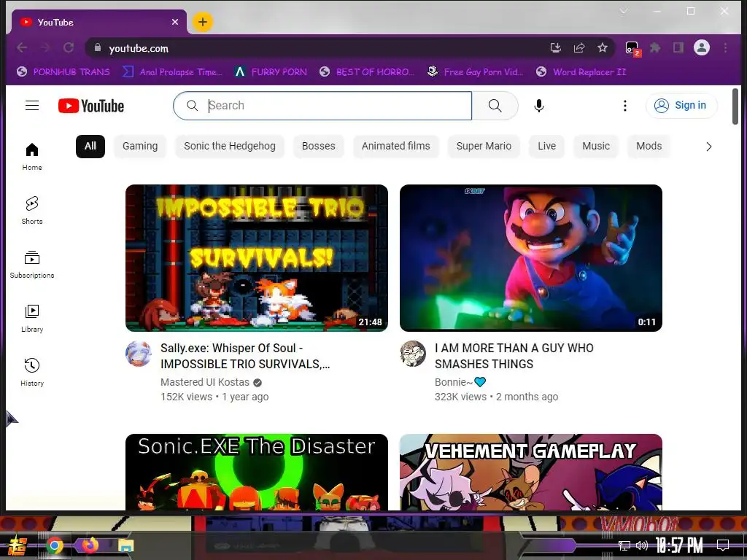Screen dimensions: 747x560
Task: Focus the YouTube search field
Action: tap(322, 106)
